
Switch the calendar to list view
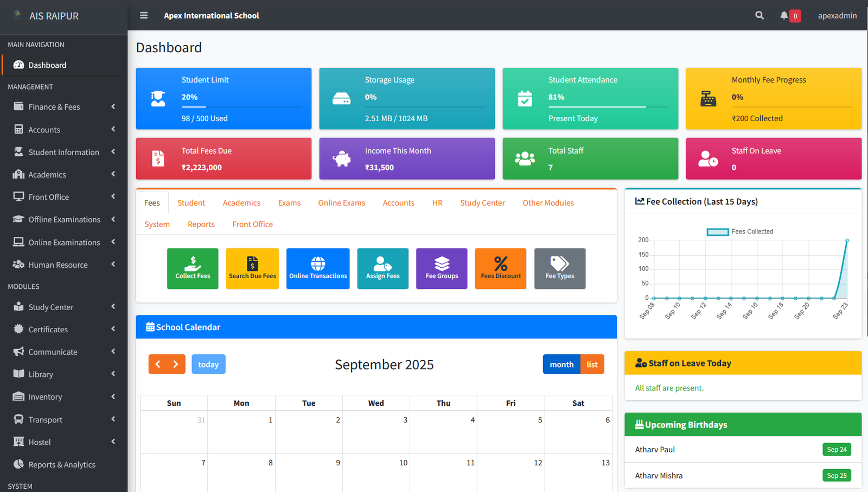(592, 364)
